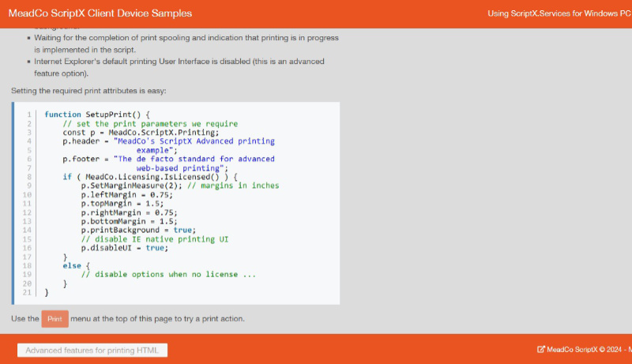This screenshot has height=364, width=632.
Task: Click 'p.SetMarginMeasure(2);' code line
Action: (x=132, y=186)
